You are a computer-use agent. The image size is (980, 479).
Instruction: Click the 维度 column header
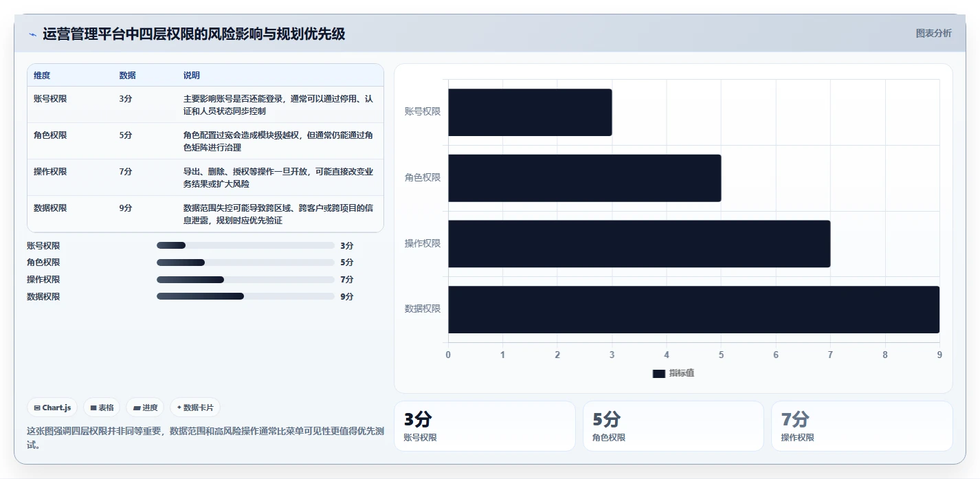42,76
